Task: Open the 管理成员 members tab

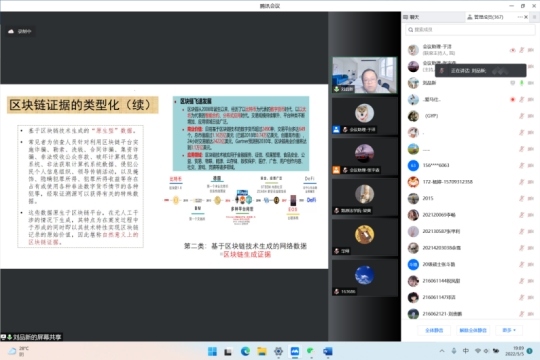Action: tap(485, 17)
